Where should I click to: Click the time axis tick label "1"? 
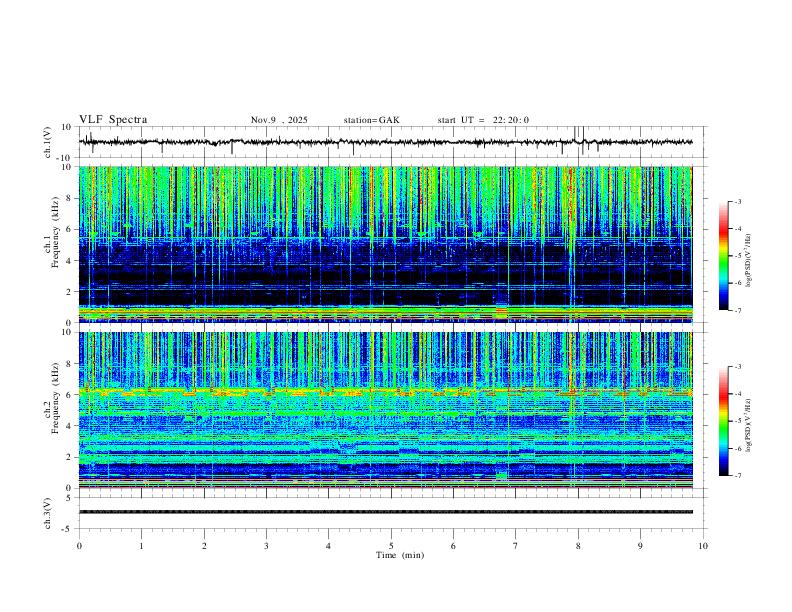pyautogui.click(x=141, y=546)
